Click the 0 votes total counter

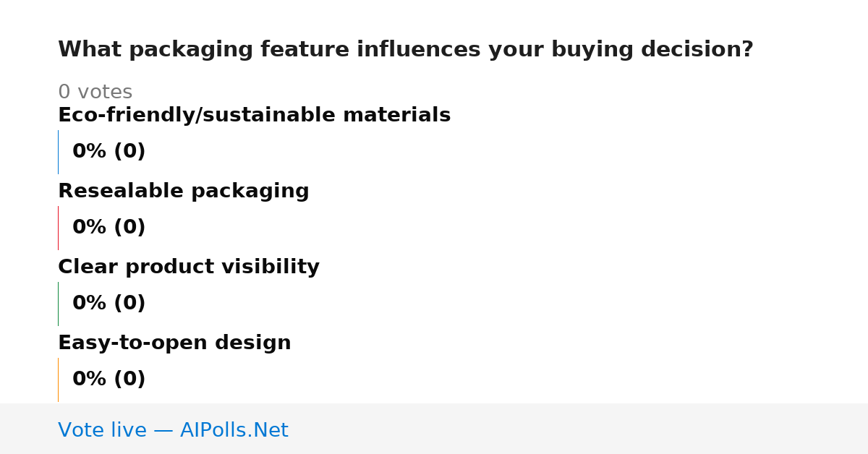[95, 92]
